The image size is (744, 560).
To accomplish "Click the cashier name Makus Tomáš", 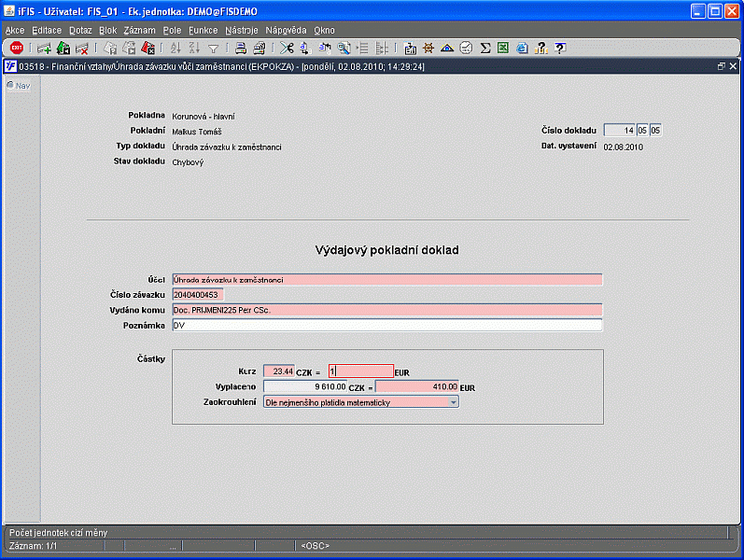I will click(x=196, y=132).
